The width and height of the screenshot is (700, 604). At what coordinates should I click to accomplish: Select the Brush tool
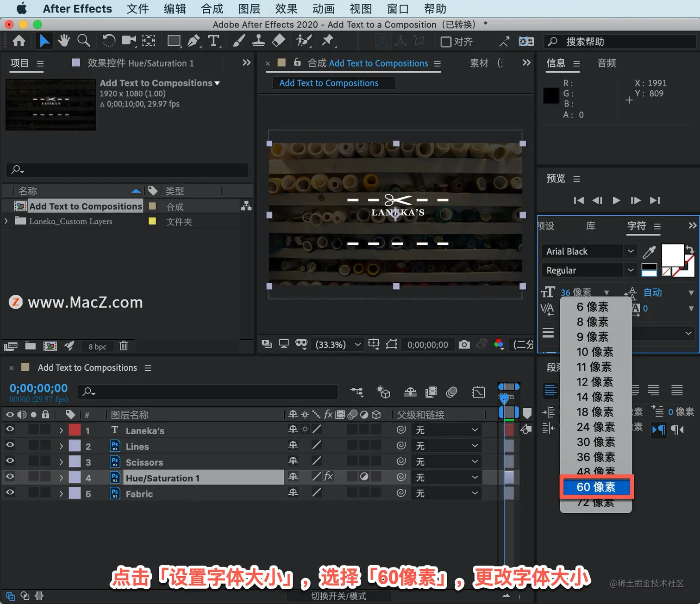pos(238,41)
